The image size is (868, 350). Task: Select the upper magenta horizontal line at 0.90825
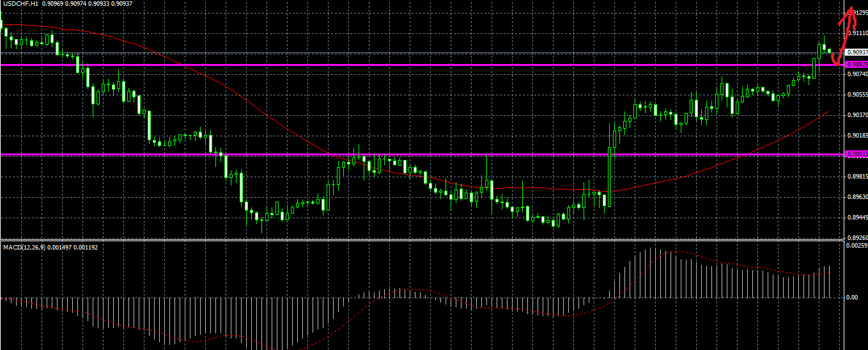coord(422,65)
